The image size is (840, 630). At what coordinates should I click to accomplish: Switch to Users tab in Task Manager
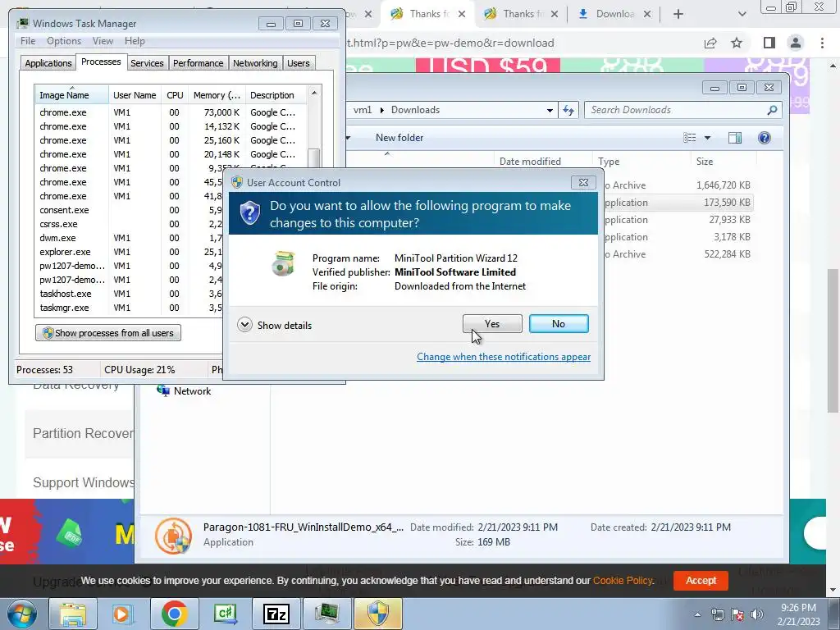pyautogui.click(x=298, y=63)
